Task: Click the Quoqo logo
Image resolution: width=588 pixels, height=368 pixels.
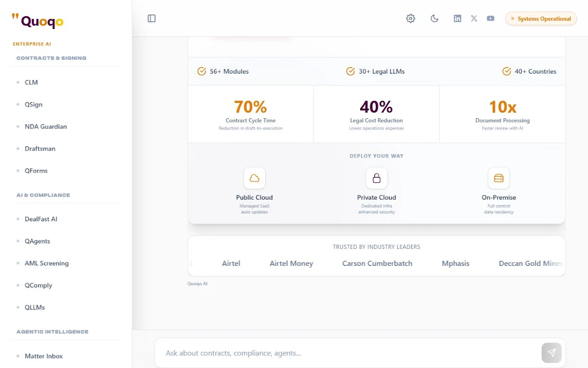Action: pos(38,21)
